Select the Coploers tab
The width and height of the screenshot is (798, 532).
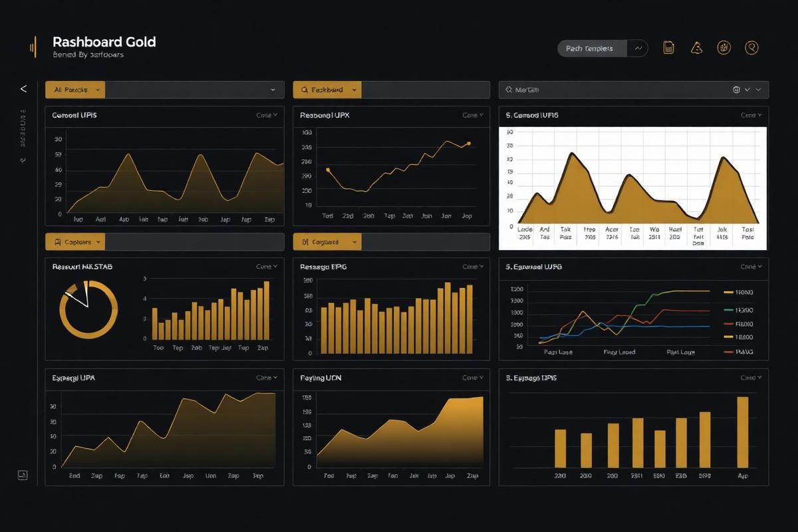click(x=75, y=242)
